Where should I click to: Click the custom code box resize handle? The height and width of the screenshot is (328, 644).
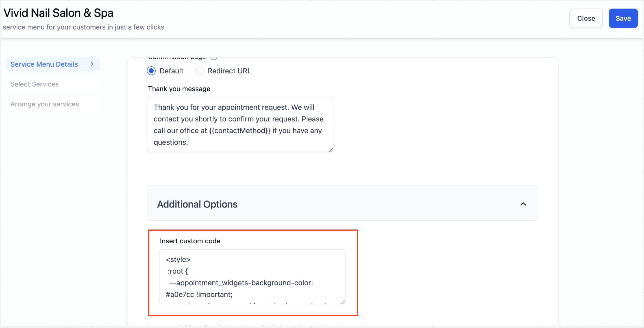pyautogui.click(x=343, y=302)
